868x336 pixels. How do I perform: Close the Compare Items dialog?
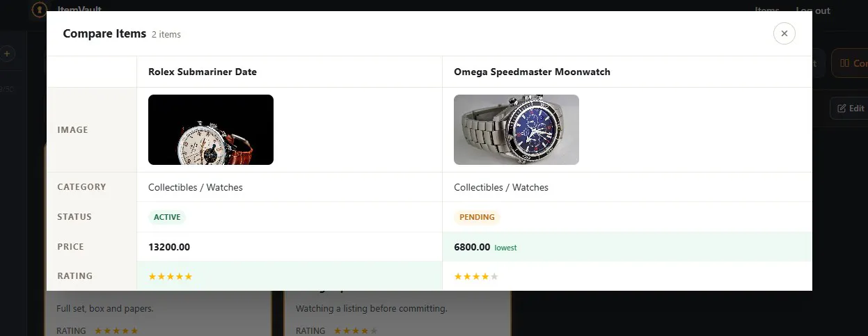click(x=784, y=33)
